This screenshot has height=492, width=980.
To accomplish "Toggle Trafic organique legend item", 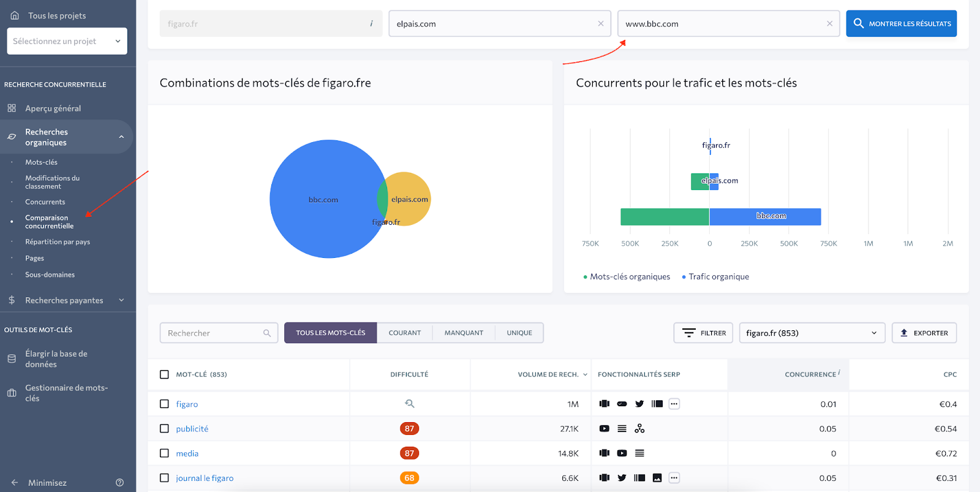I will point(715,276).
